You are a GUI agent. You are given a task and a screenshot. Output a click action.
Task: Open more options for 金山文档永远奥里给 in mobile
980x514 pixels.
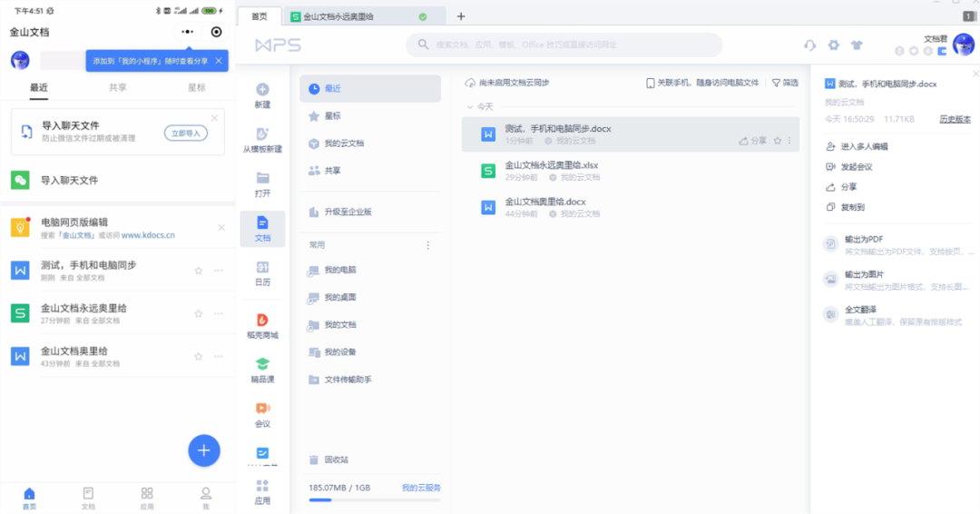click(218, 313)
